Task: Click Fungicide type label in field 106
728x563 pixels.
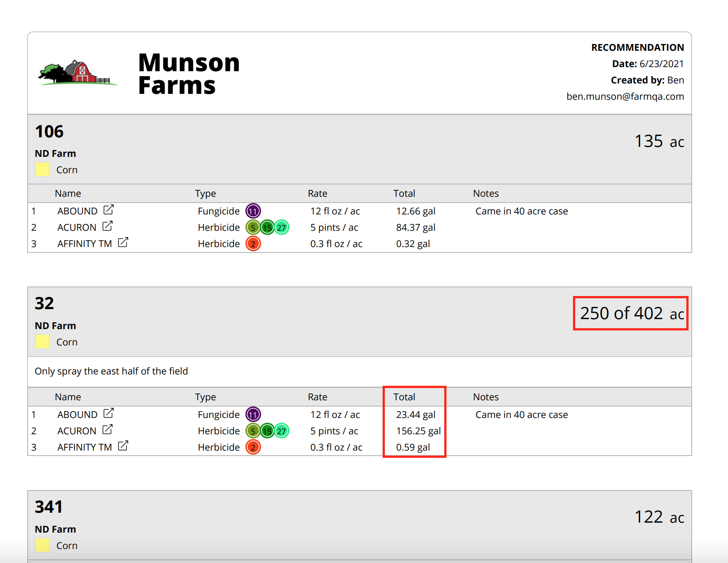Action: click(218, 211)
